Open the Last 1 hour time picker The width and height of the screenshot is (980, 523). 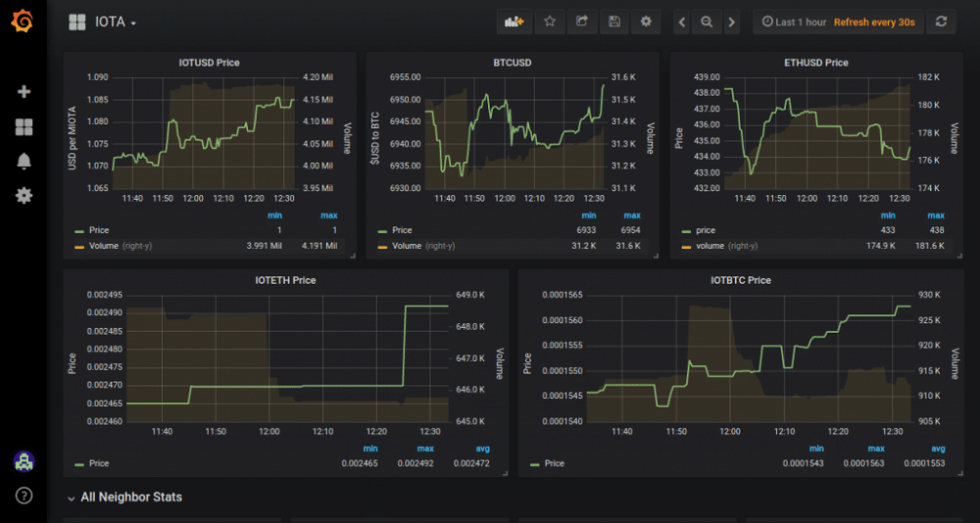(794, 22)
